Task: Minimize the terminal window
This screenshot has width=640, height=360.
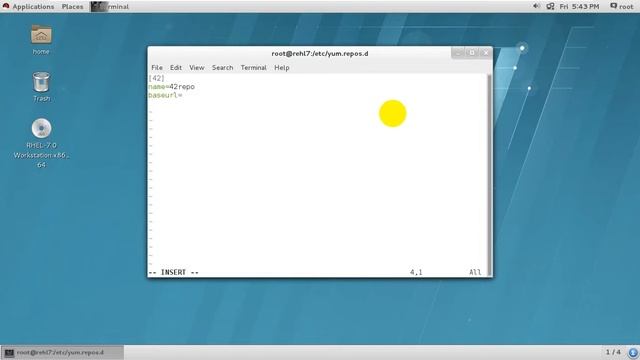Action: tap(458, 53)
